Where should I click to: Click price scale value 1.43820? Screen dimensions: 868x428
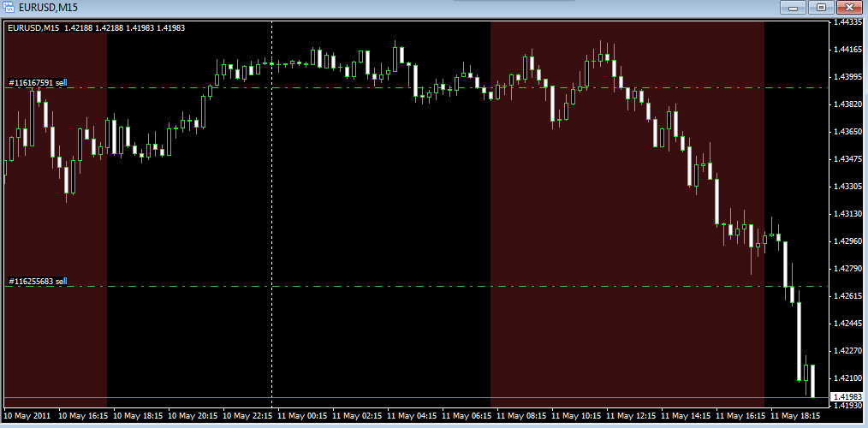[847, 104]
